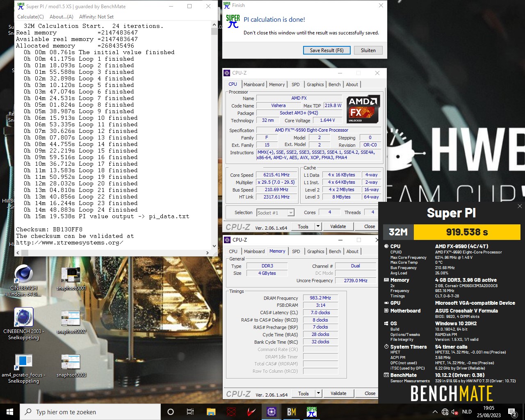Select Mainboard tab in upper CPU-Z
This screenshot has width=525, height=420.
click(254, 84)
